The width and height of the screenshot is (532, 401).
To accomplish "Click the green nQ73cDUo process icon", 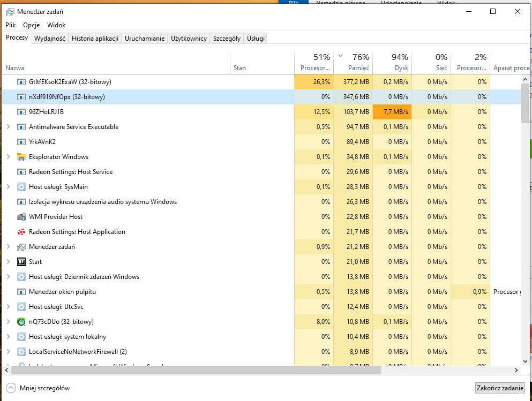I will point(21,322).
